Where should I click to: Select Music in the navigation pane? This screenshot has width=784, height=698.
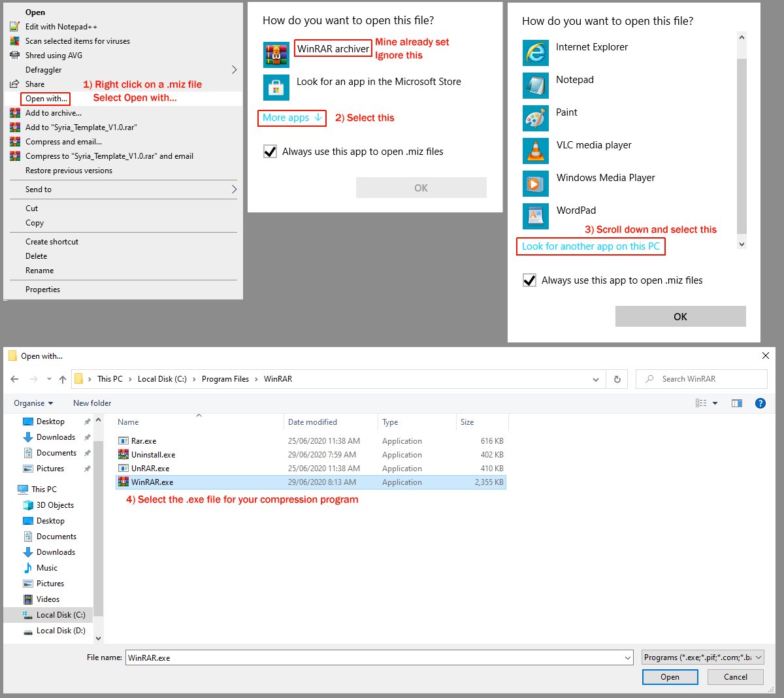(x=47, y=568)
